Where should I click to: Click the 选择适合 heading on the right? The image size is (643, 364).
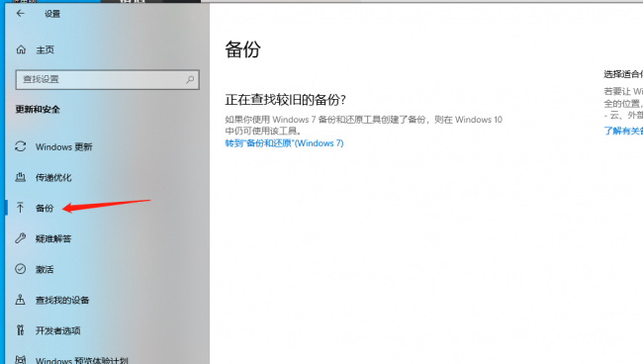point(623,74)
